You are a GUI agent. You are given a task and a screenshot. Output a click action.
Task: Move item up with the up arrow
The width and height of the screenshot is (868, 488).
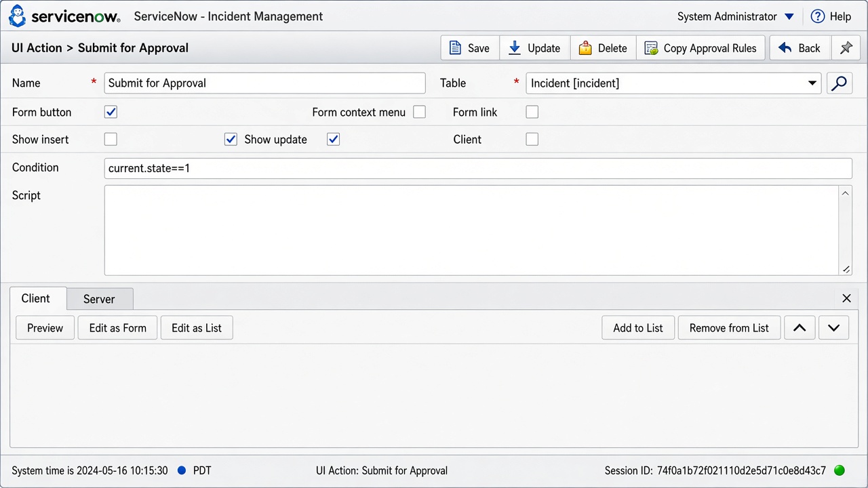click(x=800, y=328)
